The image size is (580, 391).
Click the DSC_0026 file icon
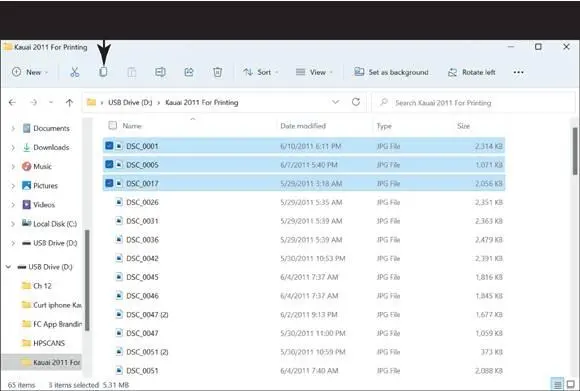[x=119, y=202]
